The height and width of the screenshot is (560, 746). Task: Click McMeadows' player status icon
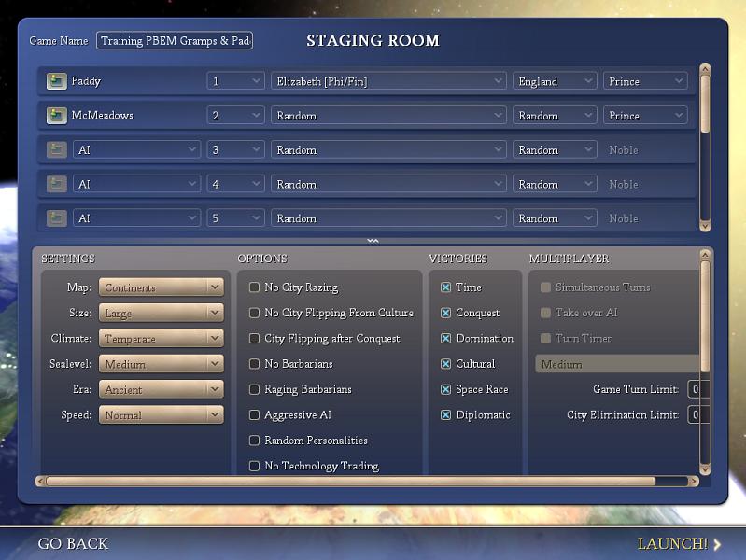[x=56, y=116]
